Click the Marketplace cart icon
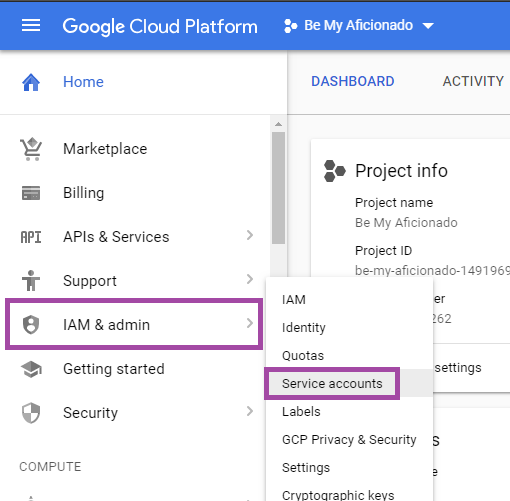This screenshot has width=510, height=501. coord(31,149)
